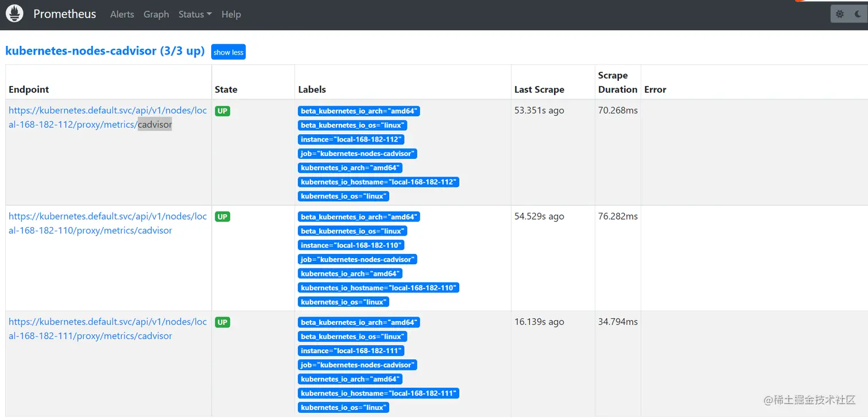The width and height of the screenshot is (868, 418).
Task: Click the "16.139s ago" last scrape value
Action: [539, 322]
